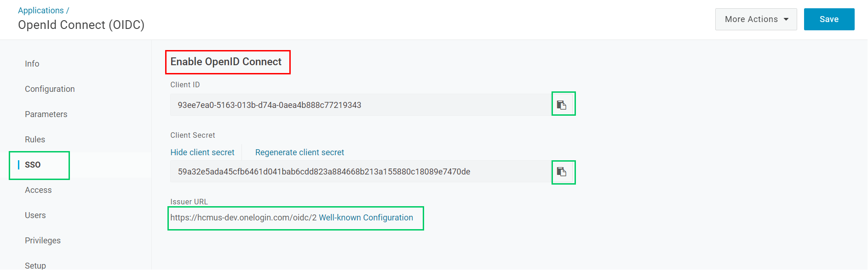Hide client secret
Image resolution: width=868 pixels, height=270 pixels.
pyautogui.click(x=202, y=152)
